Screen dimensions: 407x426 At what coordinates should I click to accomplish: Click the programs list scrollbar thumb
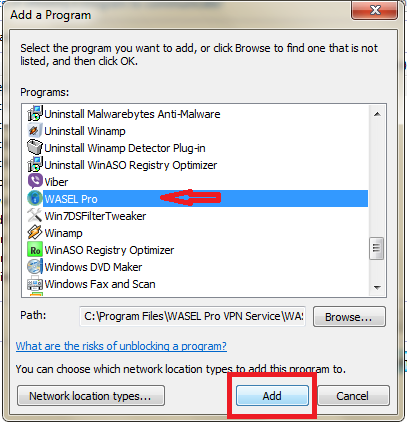click(x=377, y=248)
